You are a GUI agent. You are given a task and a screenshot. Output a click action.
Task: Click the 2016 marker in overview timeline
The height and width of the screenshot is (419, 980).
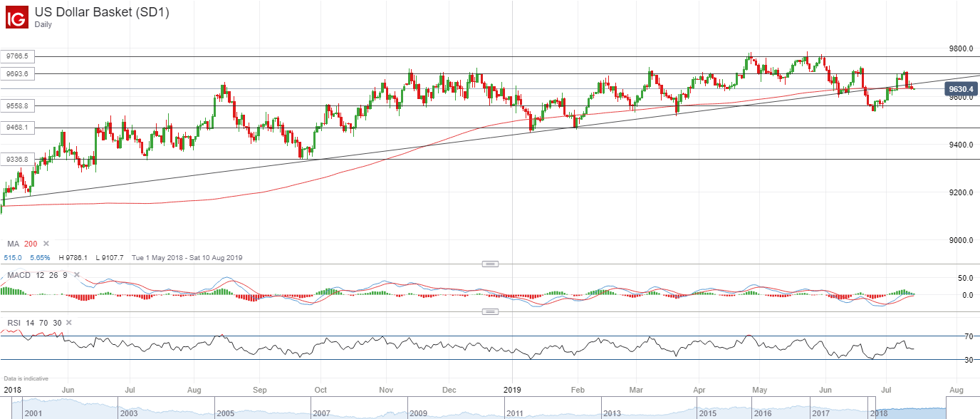click(763, 413)
